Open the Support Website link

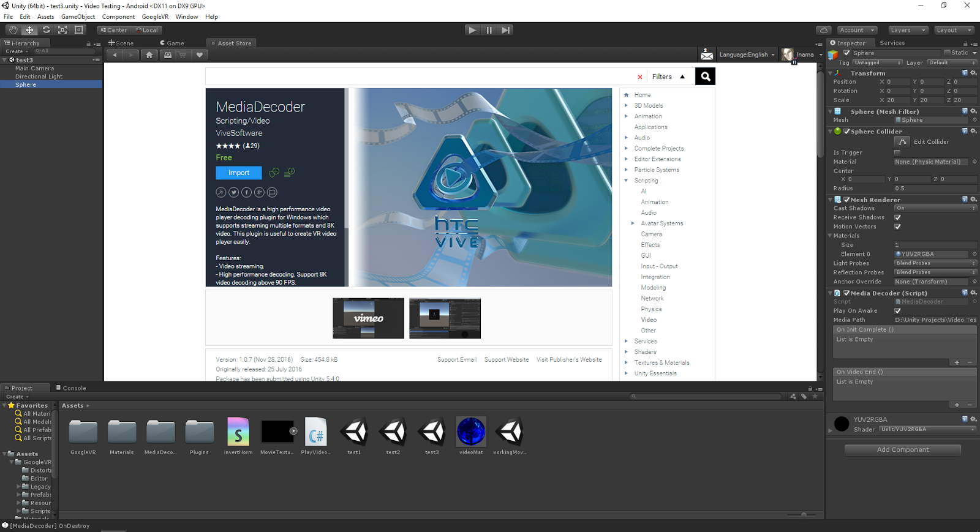click(507, 360)
